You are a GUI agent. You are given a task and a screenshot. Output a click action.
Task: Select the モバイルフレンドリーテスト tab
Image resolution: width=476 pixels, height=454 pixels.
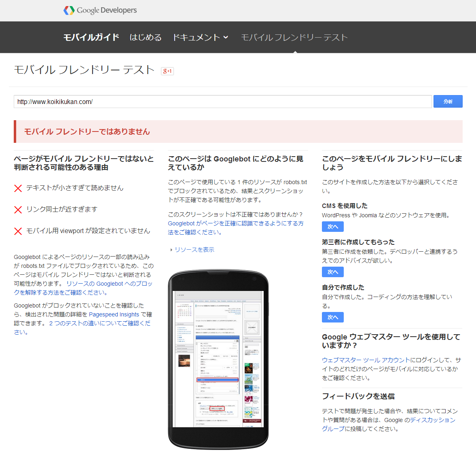[294, 37]
